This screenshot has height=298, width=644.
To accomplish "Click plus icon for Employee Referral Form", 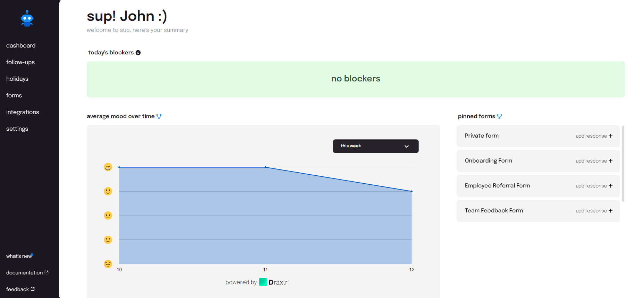I will pyautogui.click(x=611, y=186).
